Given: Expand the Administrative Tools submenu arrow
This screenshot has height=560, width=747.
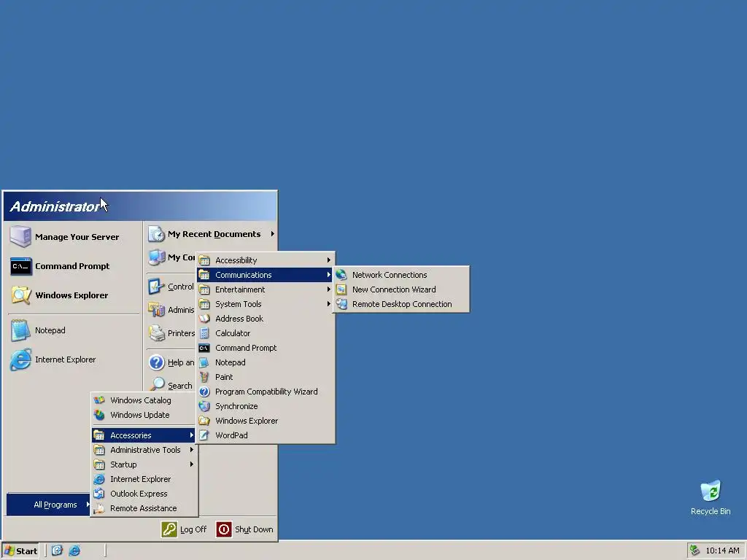Looking at the screenshot, I should (x=192, y=449).
